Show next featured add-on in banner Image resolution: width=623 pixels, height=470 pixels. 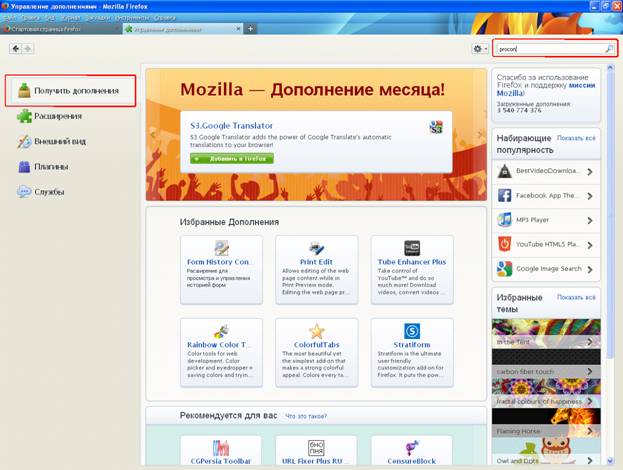tap(480, 135)
